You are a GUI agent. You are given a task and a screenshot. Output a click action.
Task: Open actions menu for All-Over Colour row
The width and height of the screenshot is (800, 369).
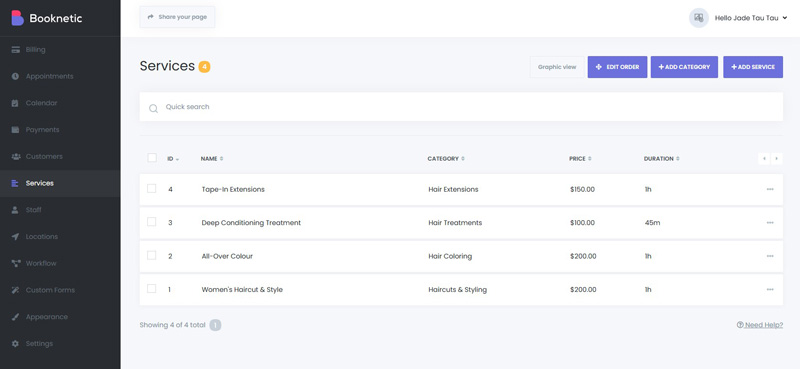pyautogui.click(x=770, y=256)
